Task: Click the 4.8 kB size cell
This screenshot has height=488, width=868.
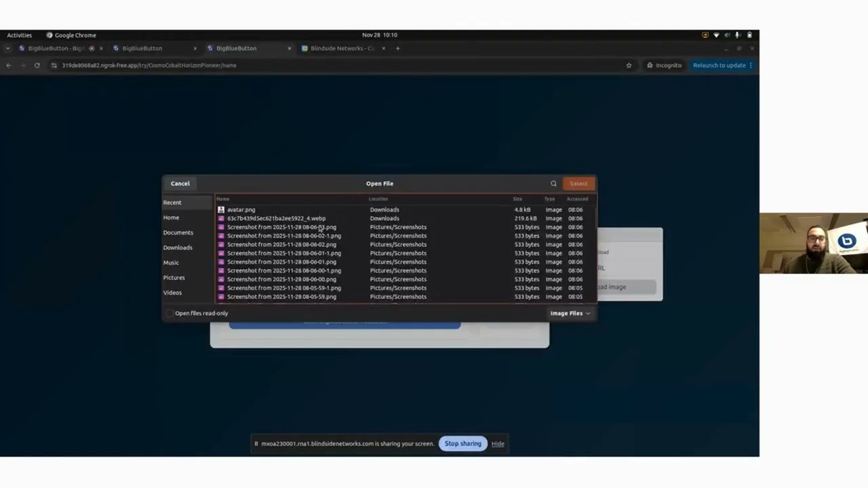Action: (x=522, y=209)
